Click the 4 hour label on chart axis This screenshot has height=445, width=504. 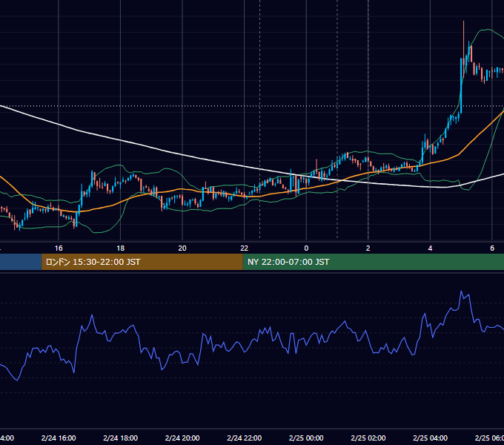(x=430, y=248)
